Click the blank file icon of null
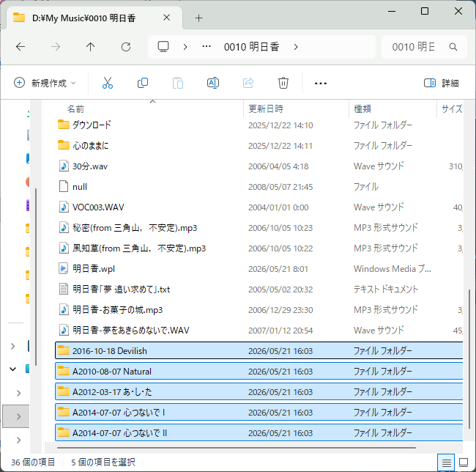 pyautogui.click(x=64, y=186)
